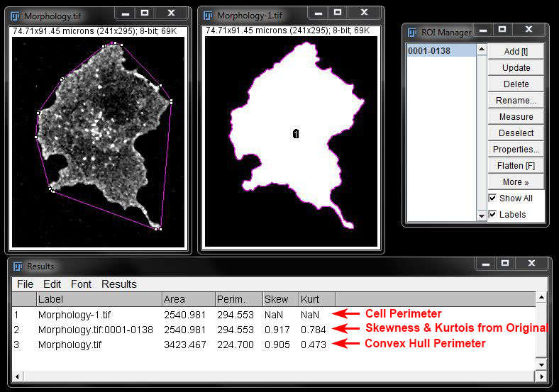Open the More » menu in ROI Manager
The image size is (559, 392).
(516, 182)
